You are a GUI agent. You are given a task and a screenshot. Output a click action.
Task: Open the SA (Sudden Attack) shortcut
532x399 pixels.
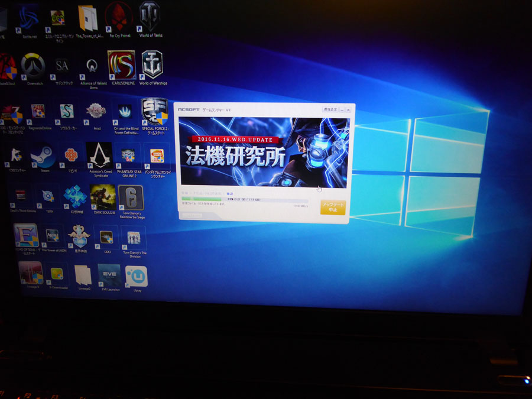pyautogui.click(x=63, y=70)
